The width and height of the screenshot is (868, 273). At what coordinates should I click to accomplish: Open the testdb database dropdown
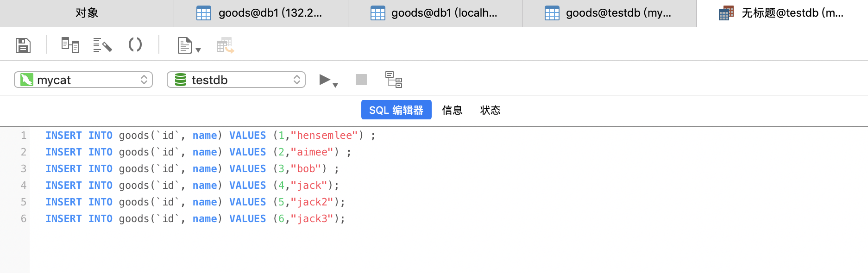[x=236, y=80]
